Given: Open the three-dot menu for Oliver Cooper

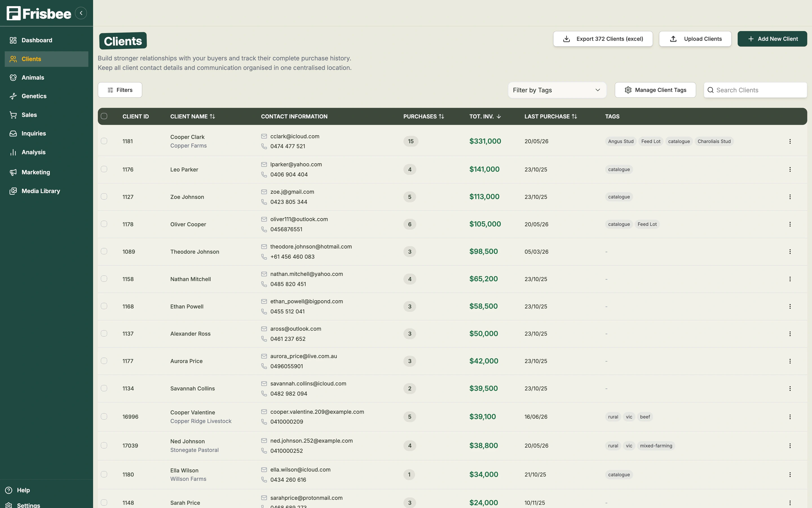Looking at the screenshot, I should tap(790, 224).
